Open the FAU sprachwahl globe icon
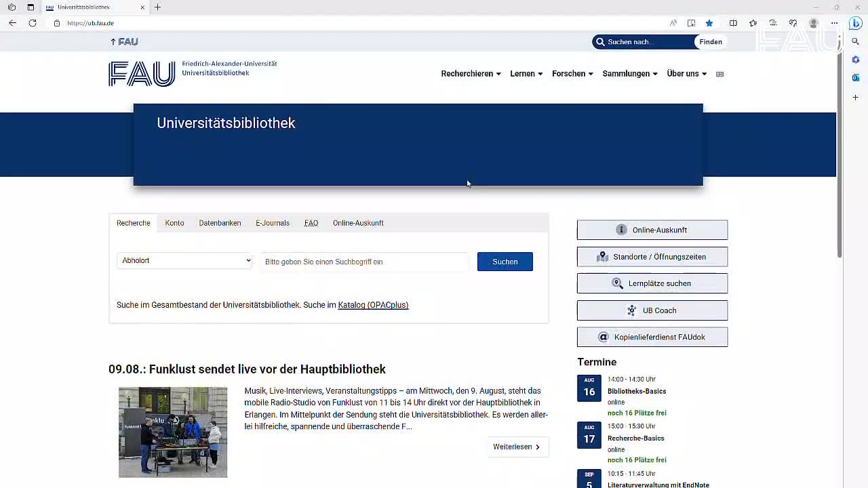Image resolution: width=868 pixels, height=488 pixels. (719, 74)
